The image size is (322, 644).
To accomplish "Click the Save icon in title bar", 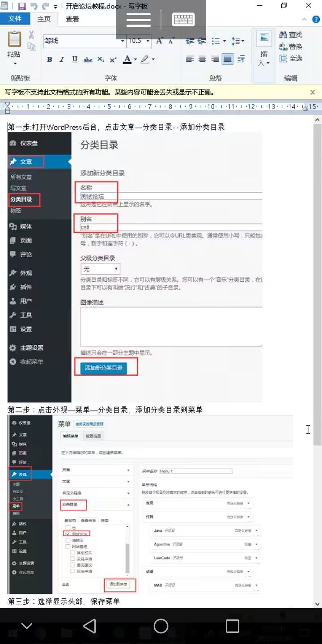I will coord(22,6).
